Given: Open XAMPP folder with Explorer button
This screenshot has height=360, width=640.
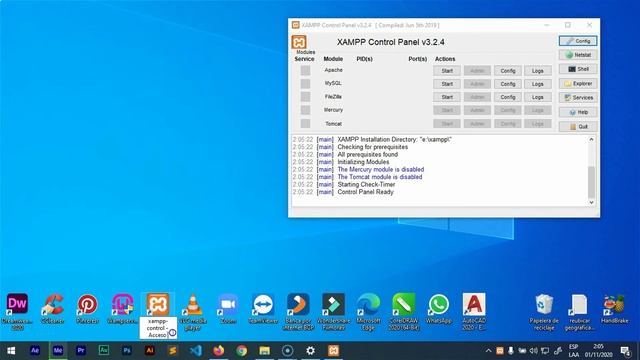Looking at the screenshot, I should pyautogui.click(x=578, y=83).
